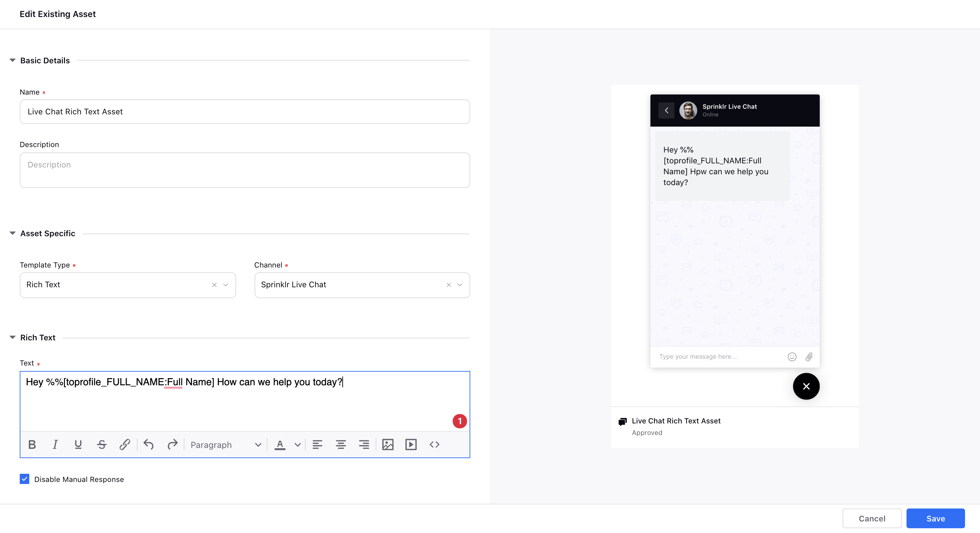The image size is (980, 533).
Task: Redo last edit in text editor
Action: point(172,445)
